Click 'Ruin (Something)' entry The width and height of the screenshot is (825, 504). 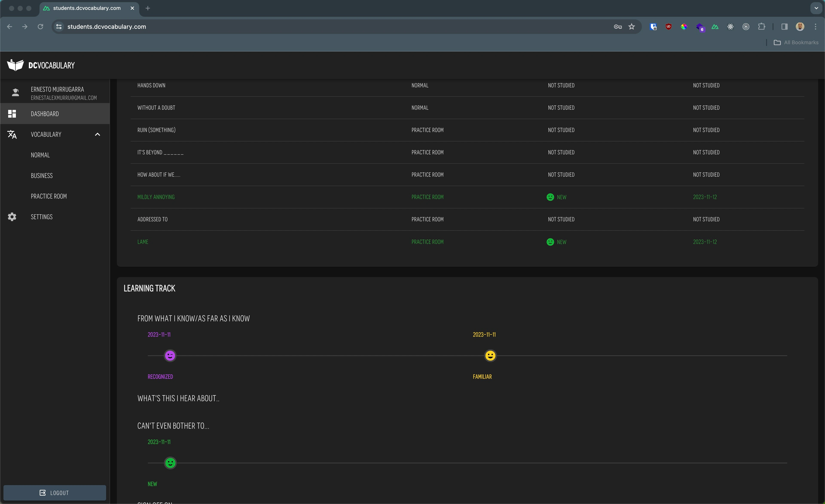156,130
